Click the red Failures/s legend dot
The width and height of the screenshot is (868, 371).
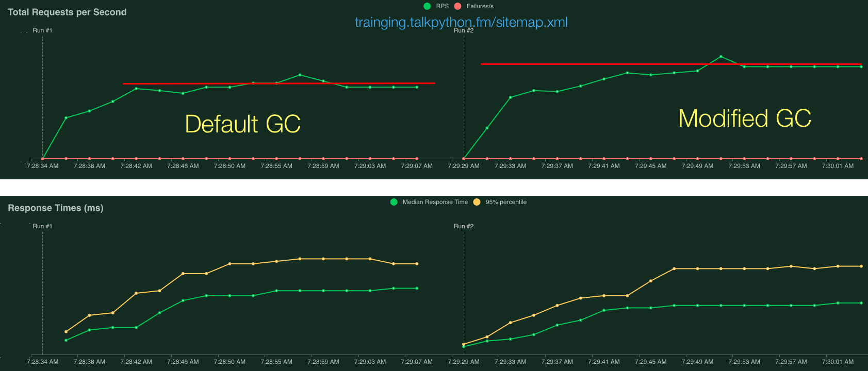click(x=457, y=6)
